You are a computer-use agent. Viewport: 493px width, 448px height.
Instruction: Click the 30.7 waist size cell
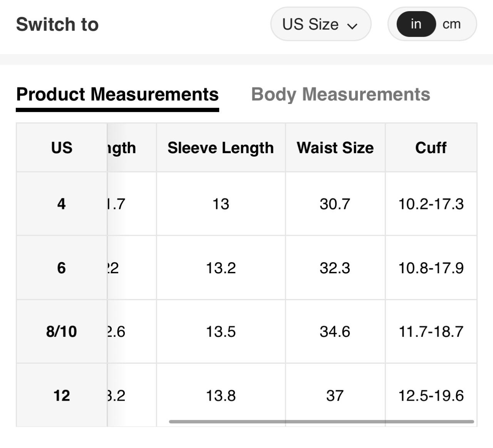335,204
